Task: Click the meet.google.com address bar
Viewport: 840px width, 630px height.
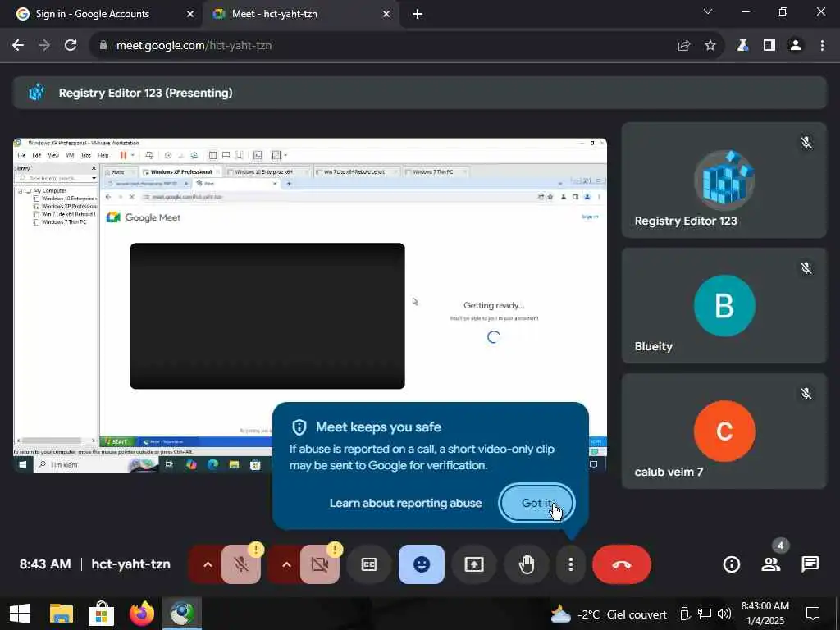Action: pos(407,46)
